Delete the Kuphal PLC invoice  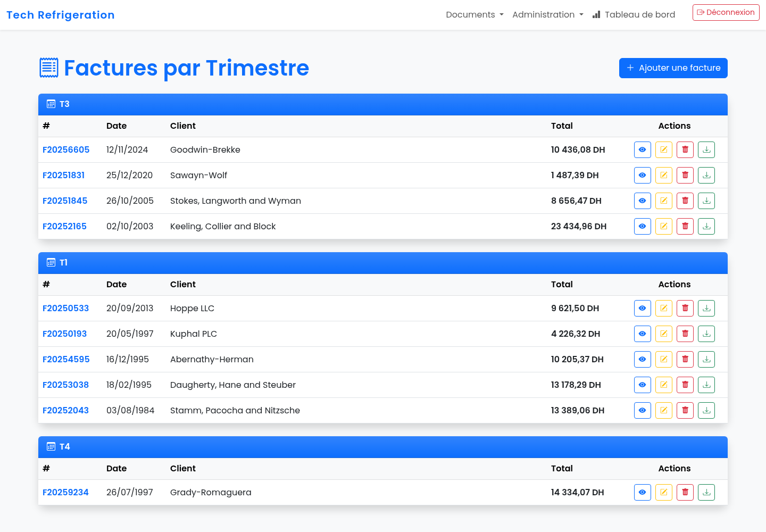pyautogui.click(x=685, y=334)
